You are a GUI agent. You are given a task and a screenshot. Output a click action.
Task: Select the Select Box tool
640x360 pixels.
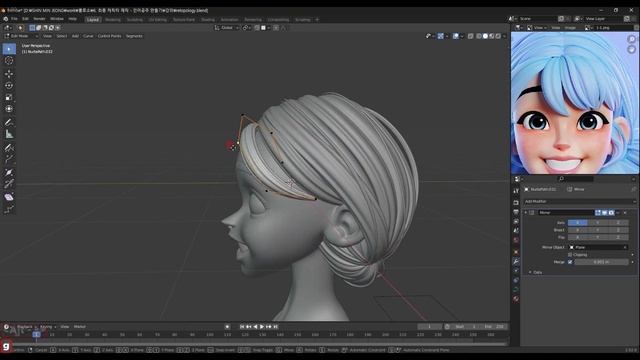(9, 49)
